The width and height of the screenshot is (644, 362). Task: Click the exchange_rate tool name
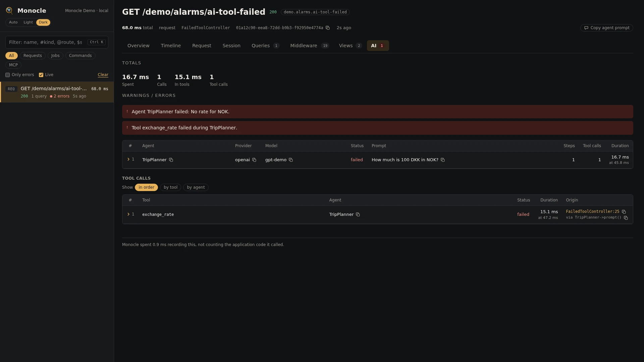(158, 215)
